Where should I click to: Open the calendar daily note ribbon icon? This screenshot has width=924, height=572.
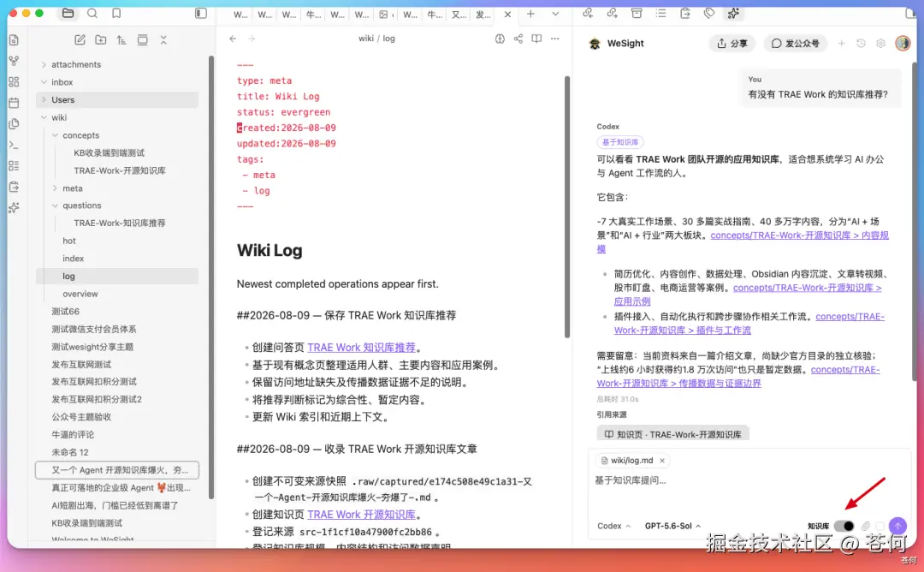[x=15, y=103]
